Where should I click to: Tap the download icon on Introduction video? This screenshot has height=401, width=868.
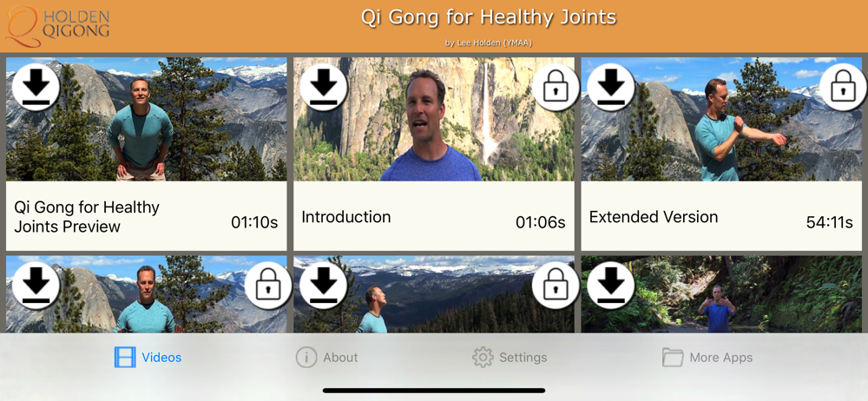point(323,87)
